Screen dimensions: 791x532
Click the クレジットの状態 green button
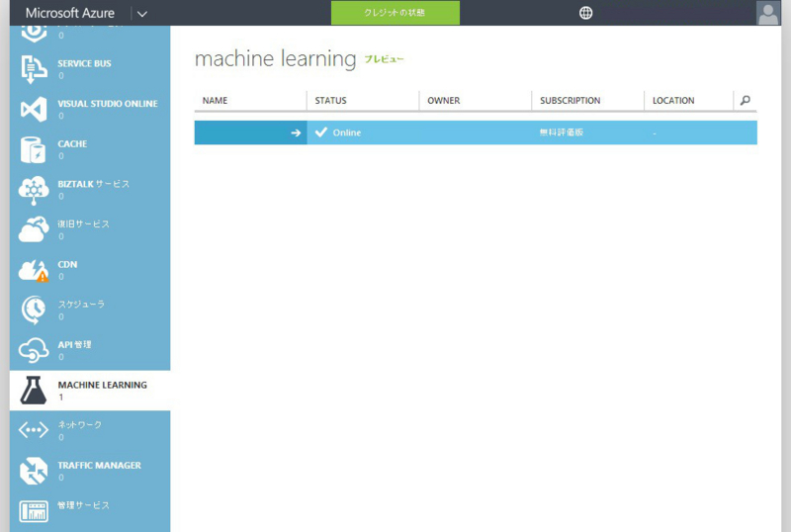[x=395, y=13]
